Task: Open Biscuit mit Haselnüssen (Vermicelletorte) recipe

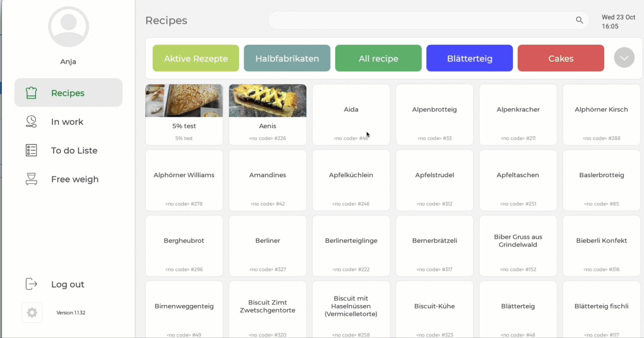Action: point(351,310)
